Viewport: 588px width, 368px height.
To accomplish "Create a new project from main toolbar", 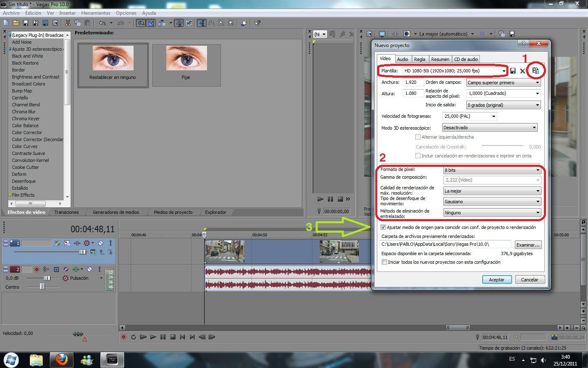I will point(6,23).
